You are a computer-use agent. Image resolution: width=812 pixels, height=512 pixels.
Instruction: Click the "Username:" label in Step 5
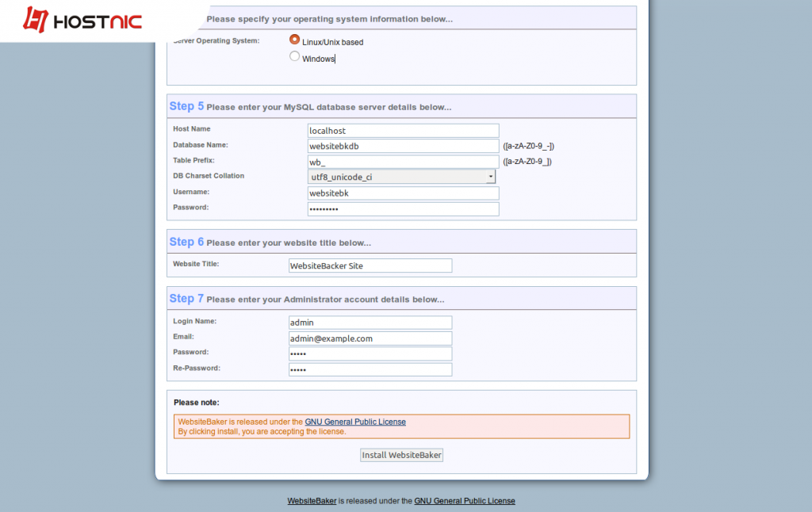191,192
